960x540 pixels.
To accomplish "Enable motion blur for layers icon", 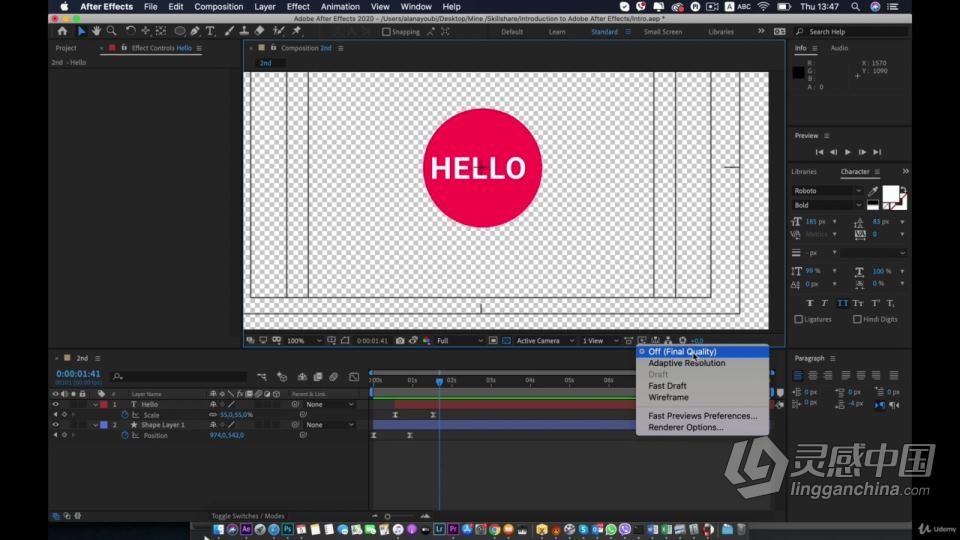I will pos(334,377).
